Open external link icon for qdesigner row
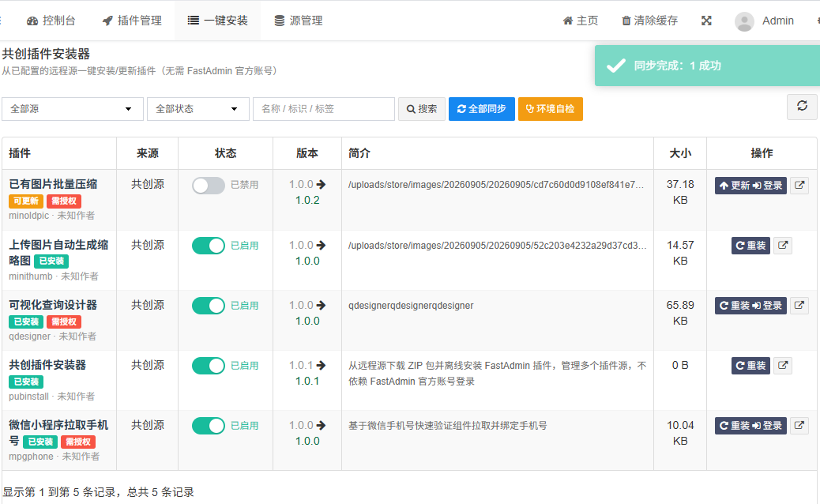 [799, 306]
